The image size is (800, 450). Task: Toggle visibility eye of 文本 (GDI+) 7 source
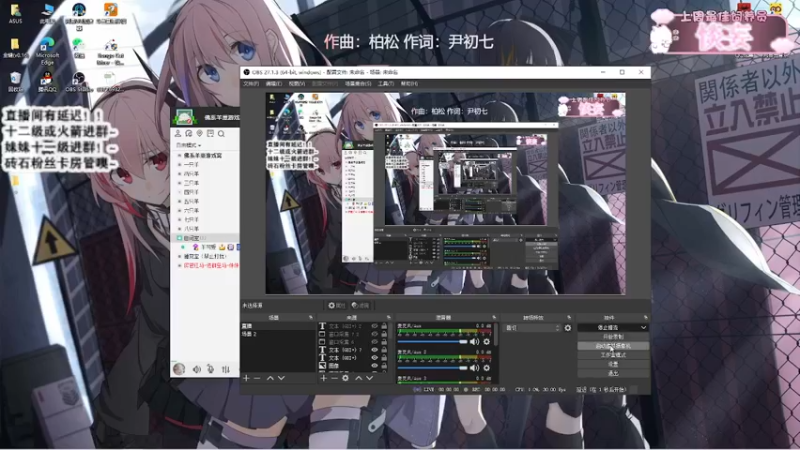tap(374, 350)
